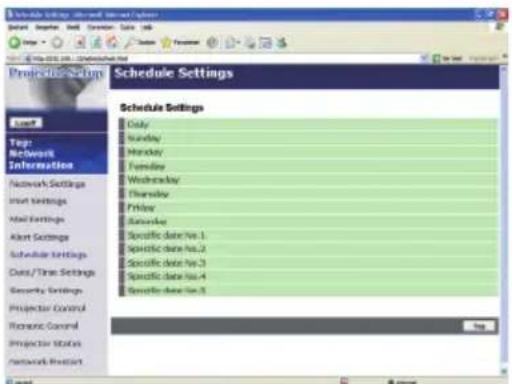The width and height of the screenshot is (512, 384).
Task: Select Specific date No.2 row
Action: (x=308, y=249)
